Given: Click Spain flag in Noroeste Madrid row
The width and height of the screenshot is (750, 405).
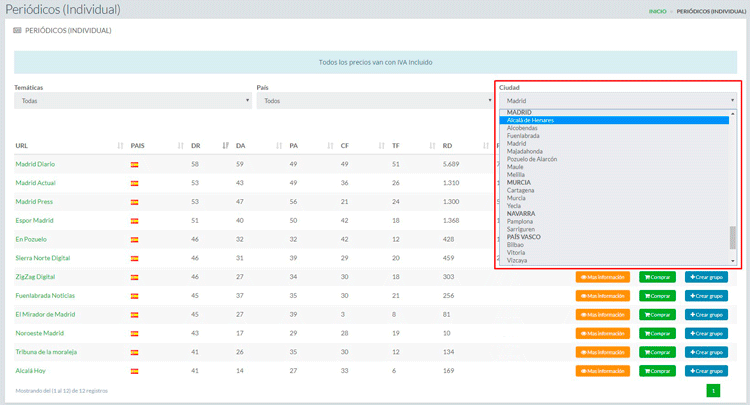Looking at the screenshot, I should (134, 334).
